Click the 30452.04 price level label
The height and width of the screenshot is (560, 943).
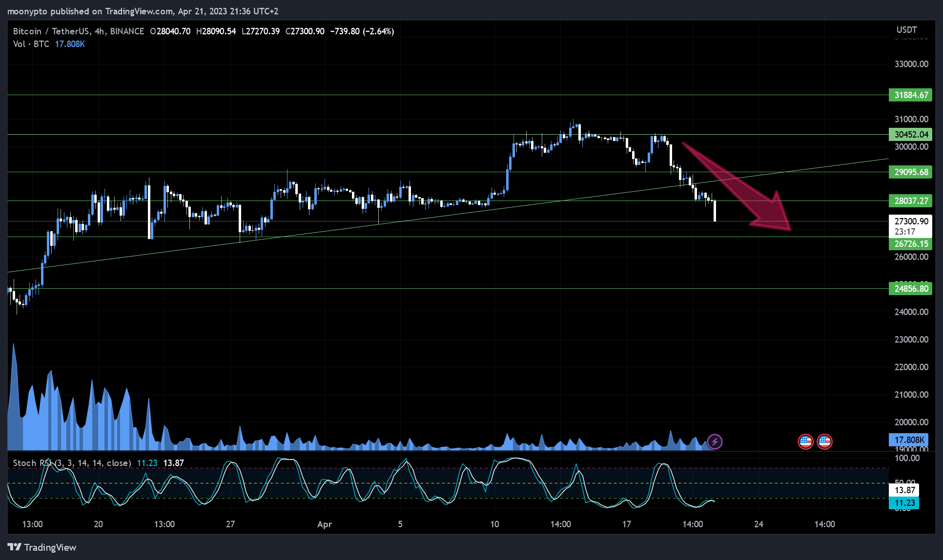[910, 135]
